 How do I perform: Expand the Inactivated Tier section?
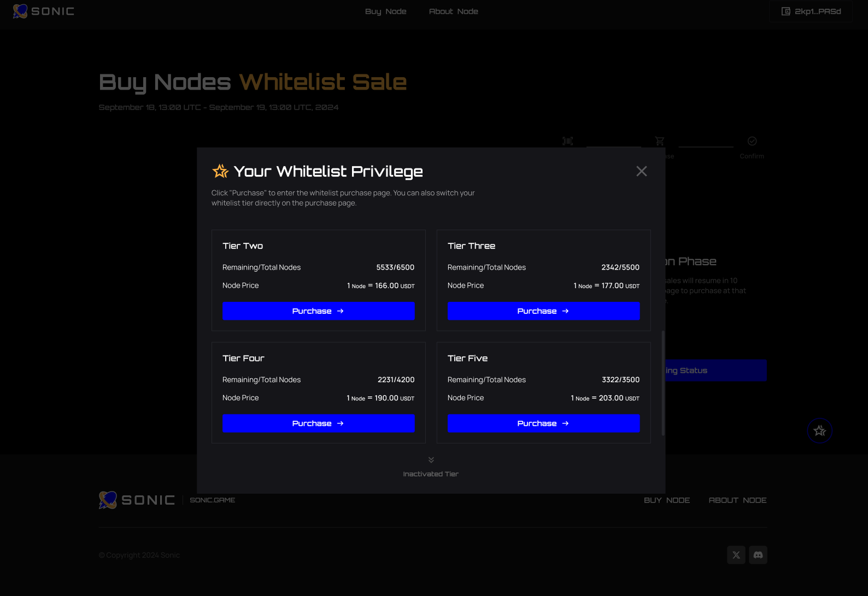pyautogui.click(x=431, y=474)
